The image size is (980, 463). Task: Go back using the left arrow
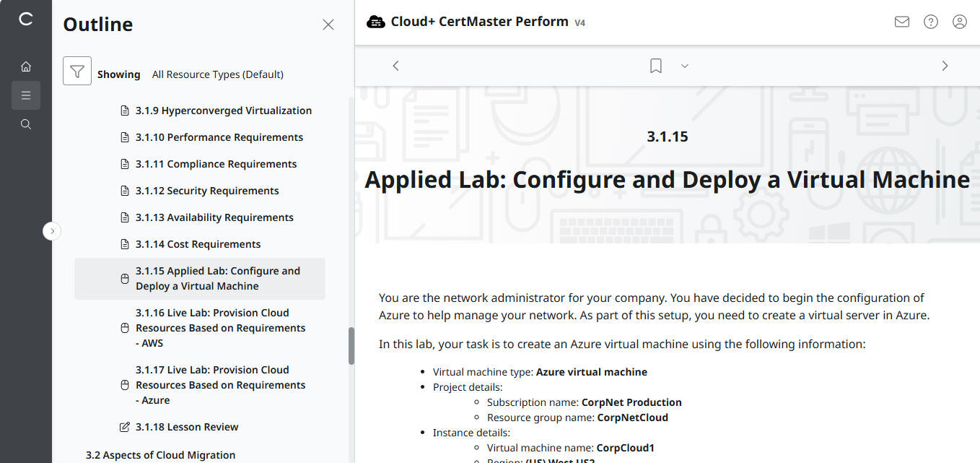pyautogui.click(x=395, y=66)
